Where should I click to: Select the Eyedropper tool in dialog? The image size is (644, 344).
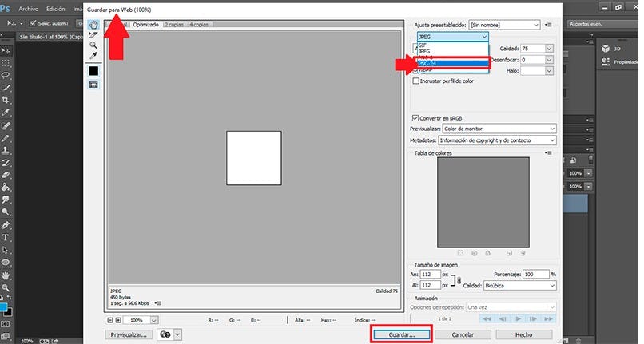point(93,56)
